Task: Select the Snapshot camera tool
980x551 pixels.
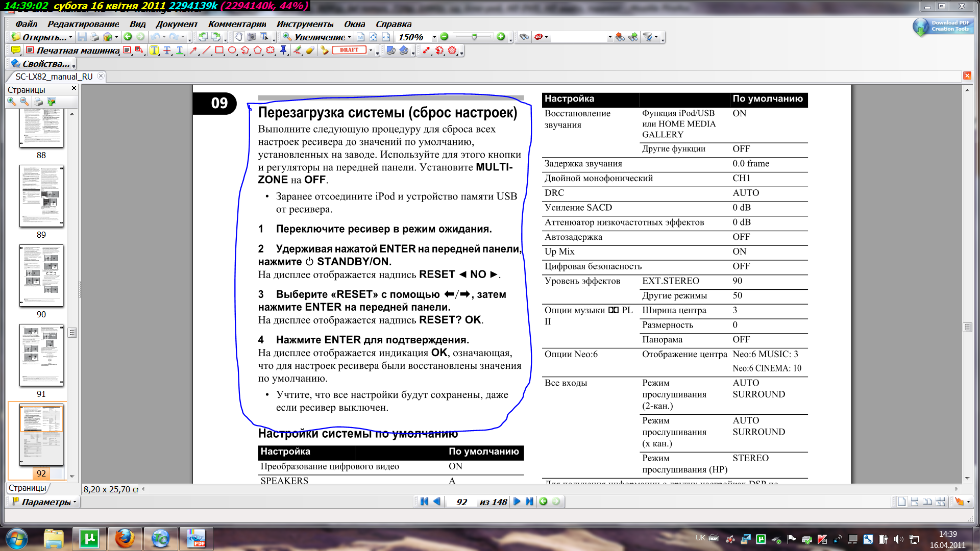Action: click(x=252, y=37)
